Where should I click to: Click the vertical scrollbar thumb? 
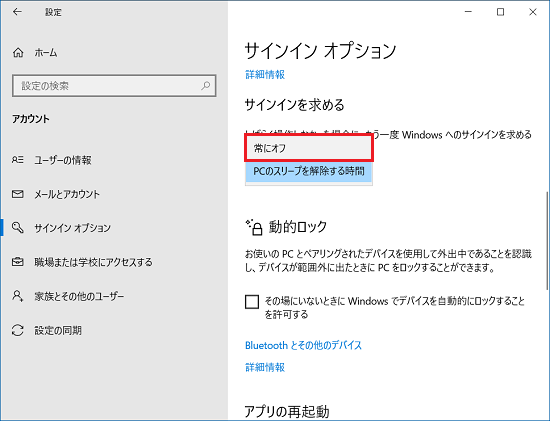548,240
